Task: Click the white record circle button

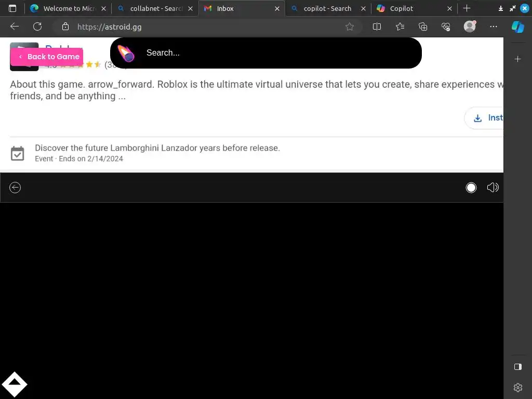Action: click(x=471, y=188)
